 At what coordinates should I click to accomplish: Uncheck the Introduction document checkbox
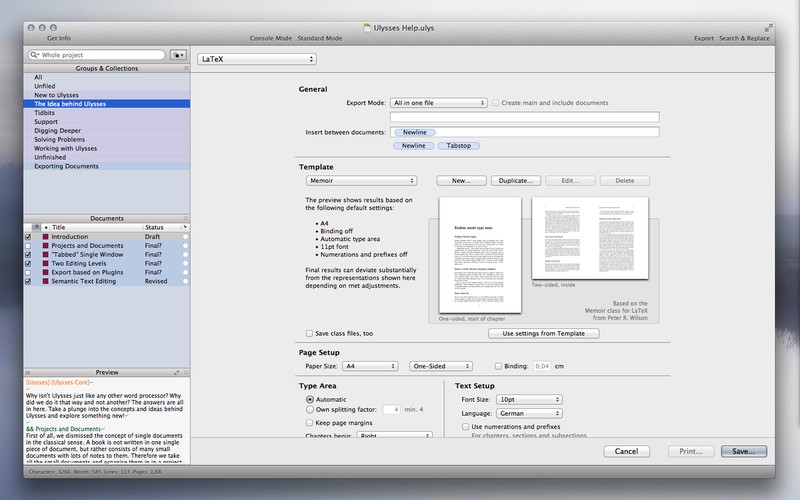coord(28,237)
